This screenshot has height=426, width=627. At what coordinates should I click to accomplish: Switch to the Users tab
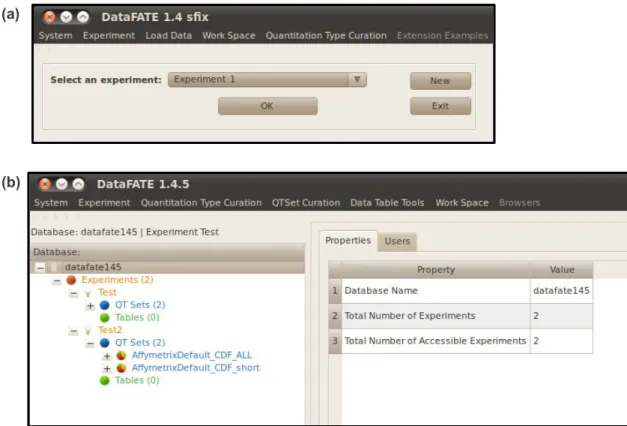[x=397, y=241]
